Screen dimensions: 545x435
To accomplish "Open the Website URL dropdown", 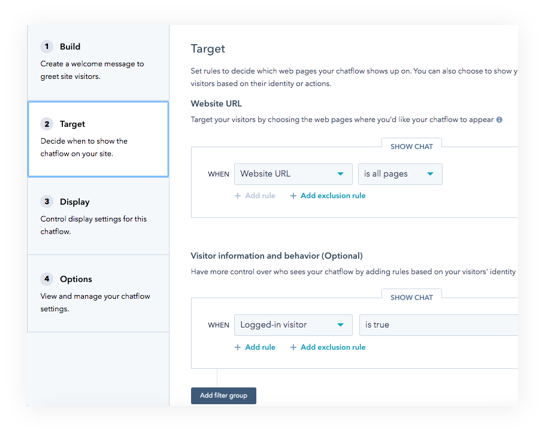I will click(x=293, y=174).
